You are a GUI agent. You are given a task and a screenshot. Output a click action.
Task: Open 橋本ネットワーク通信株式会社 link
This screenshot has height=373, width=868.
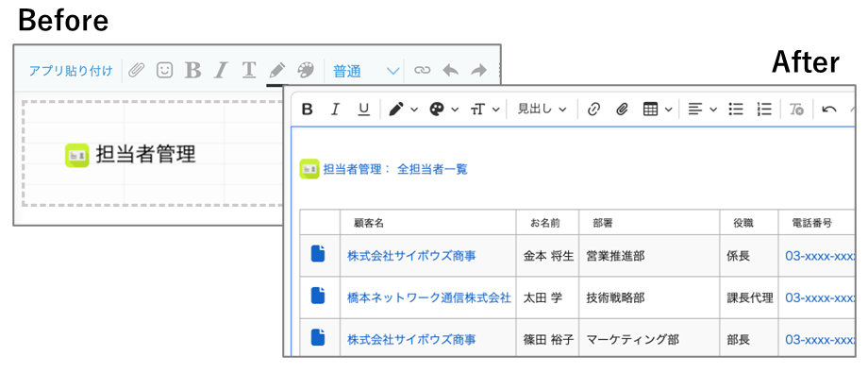[x=429, y=297]
